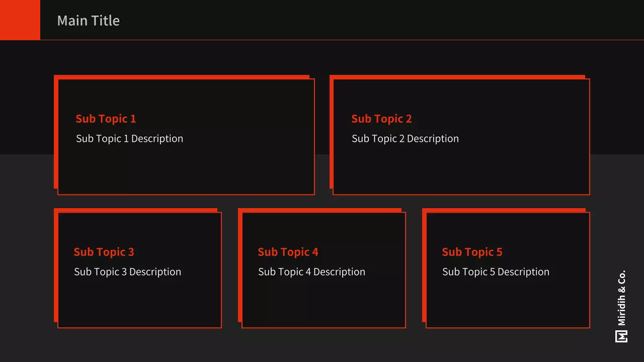
Task: Click the Miridih M logo icon
Action: point(621,336)
